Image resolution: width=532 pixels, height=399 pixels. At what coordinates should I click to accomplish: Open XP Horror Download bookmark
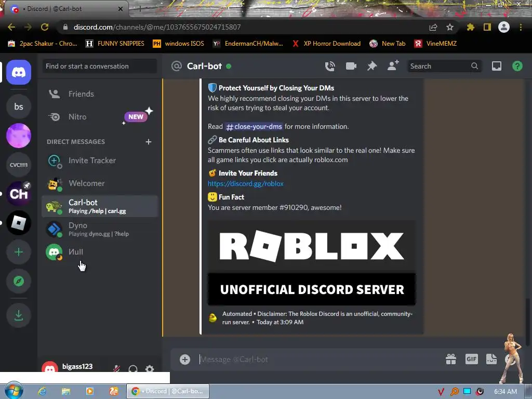point(326,44)
